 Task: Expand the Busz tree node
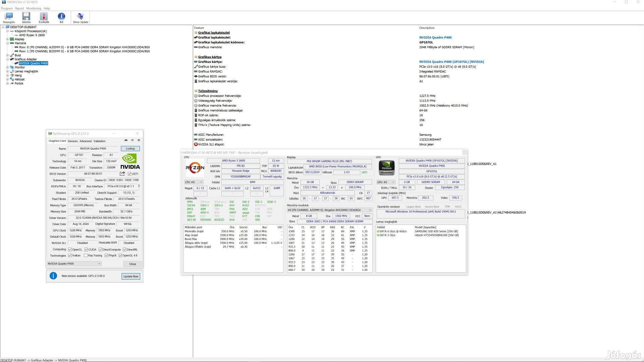pyautogui.click(x=7, y=55)
